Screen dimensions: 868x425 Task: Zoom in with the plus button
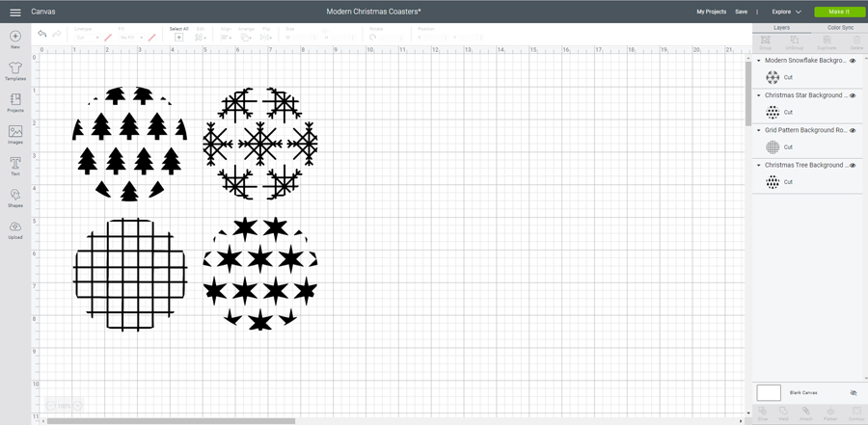coord(77,406)
